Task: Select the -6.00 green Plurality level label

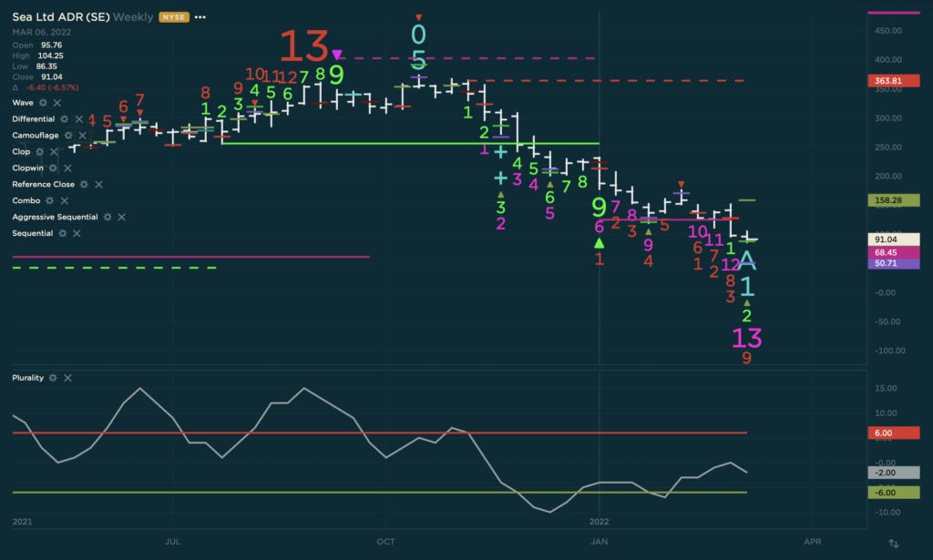Action: (893, 493)
